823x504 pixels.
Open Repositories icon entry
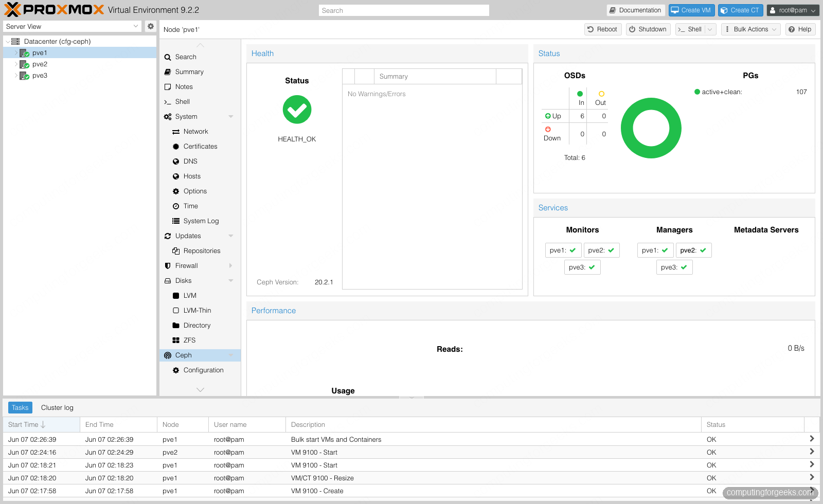click(x=176, y=251)
